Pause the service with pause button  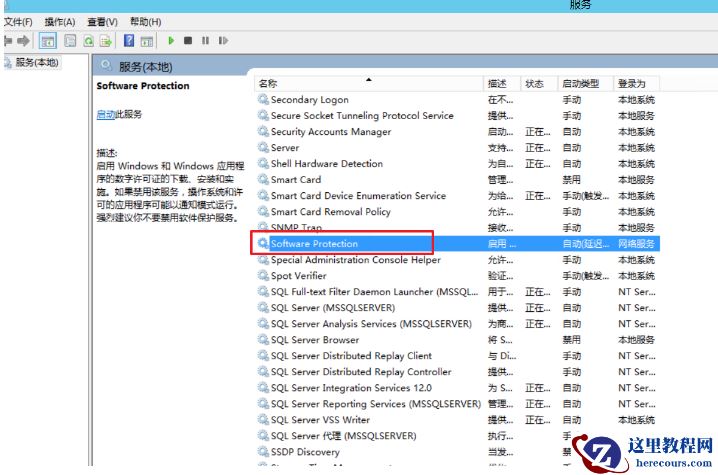pyautogui.click(x=205, y=41)
